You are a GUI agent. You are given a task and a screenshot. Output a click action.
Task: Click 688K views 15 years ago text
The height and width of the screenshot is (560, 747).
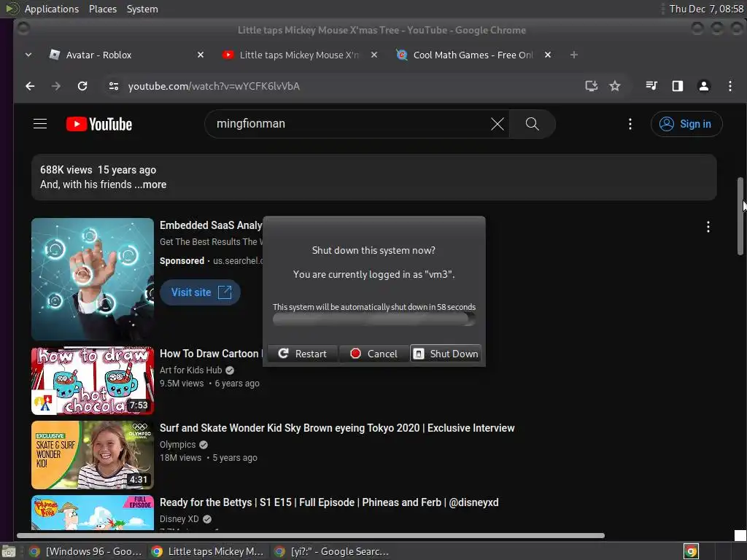point(98,170)
